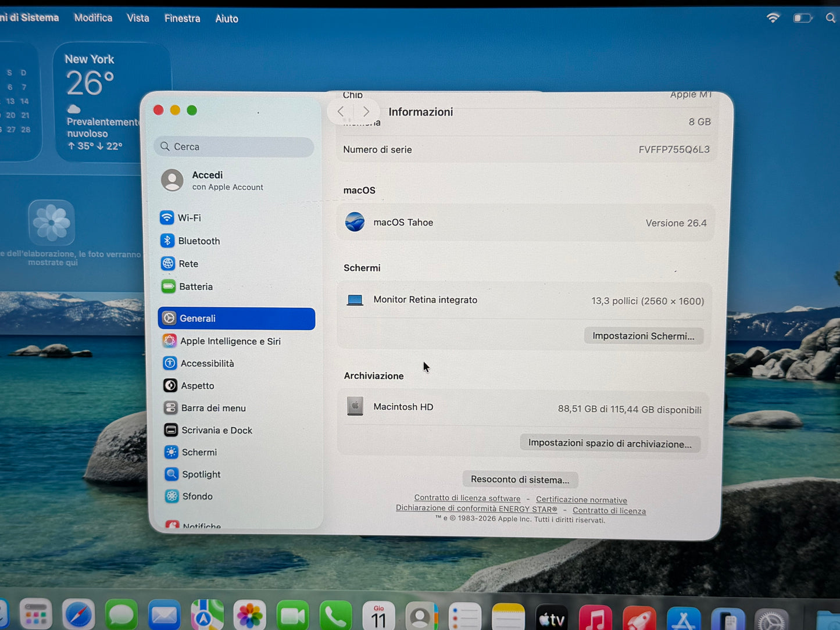The image size is (840, 630).
Task: Open Contacts from the Dock
Action: (x=422, y=617)
